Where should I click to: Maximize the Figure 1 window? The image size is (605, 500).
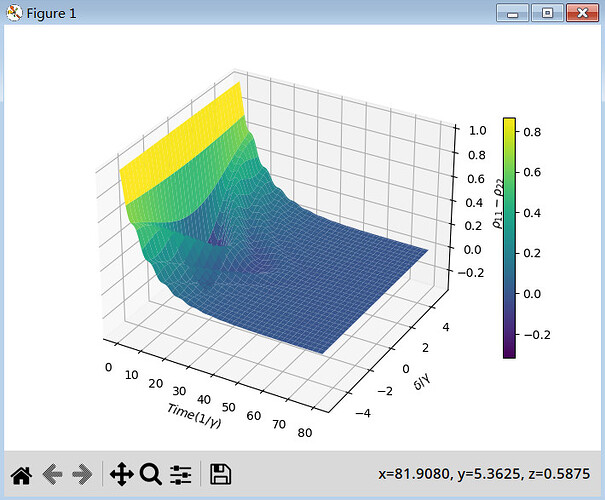coord(547,13)
